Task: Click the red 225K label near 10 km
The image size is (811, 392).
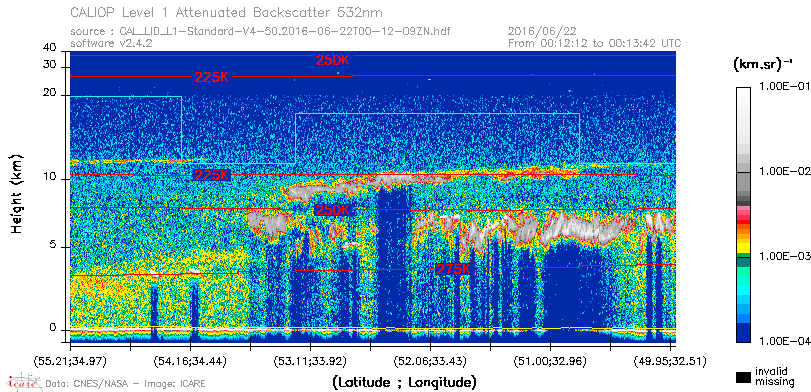Action: click(212, 175)
